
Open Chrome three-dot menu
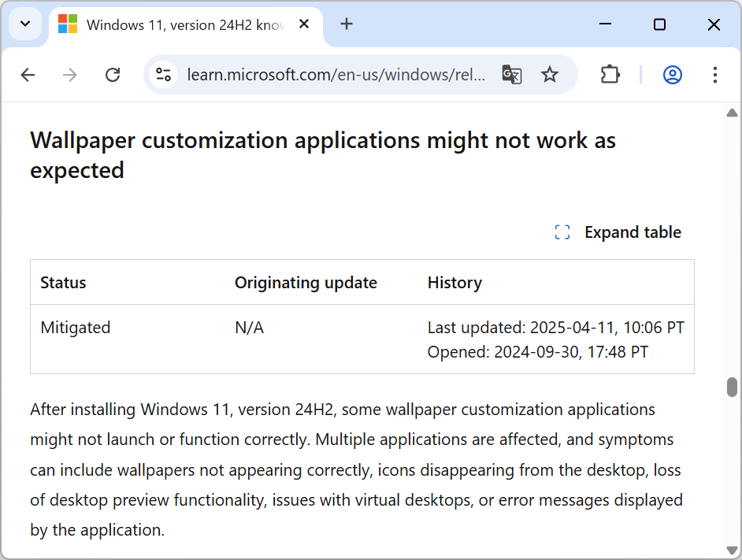tap(714, 75)
